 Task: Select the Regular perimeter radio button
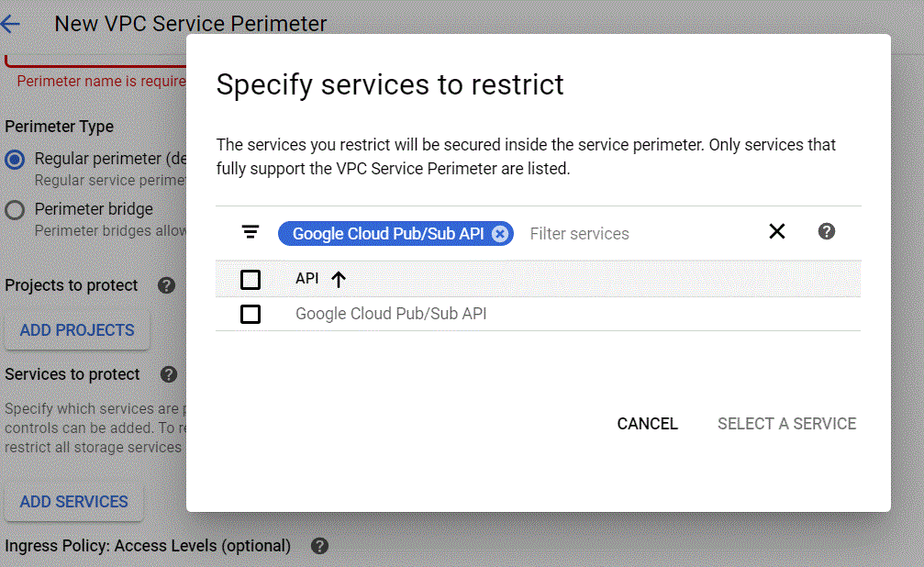pos(15,160)
